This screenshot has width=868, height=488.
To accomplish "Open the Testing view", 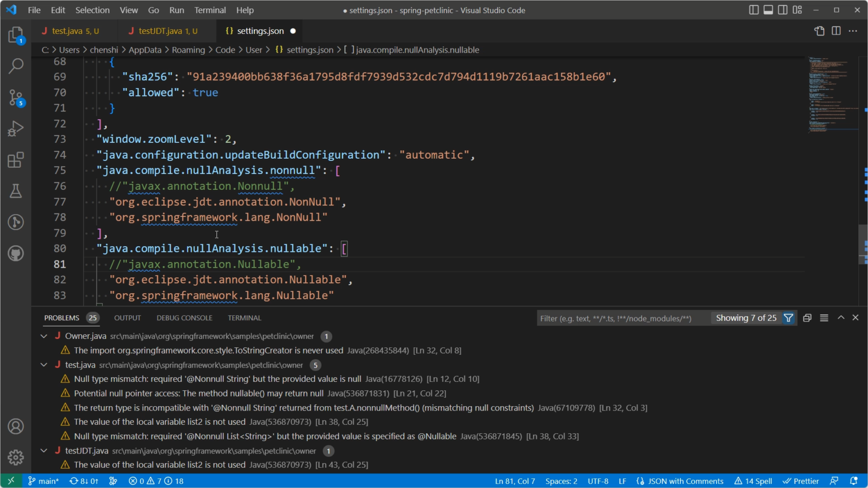I will [x=15, y=191].
